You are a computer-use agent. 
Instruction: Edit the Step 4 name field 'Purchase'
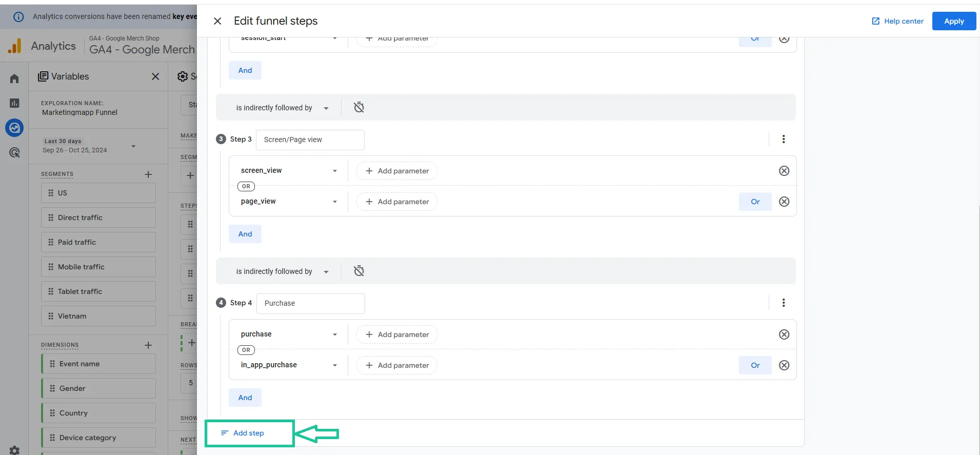tap(311, 303)
